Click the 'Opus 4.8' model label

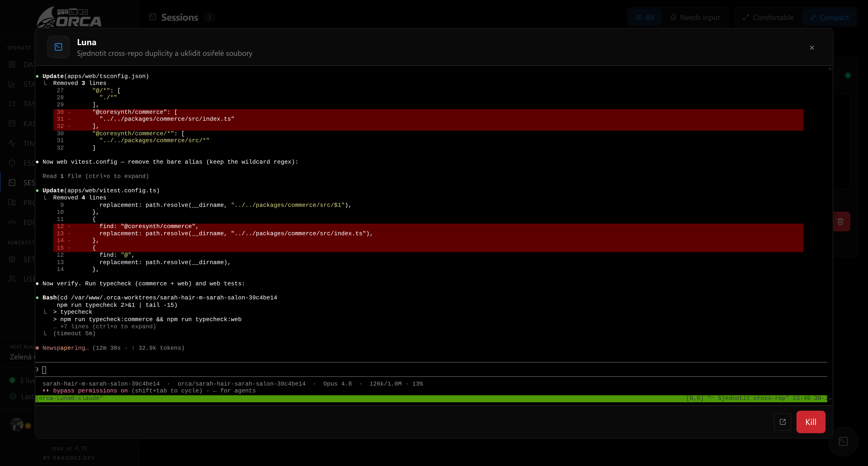[337, 384]
